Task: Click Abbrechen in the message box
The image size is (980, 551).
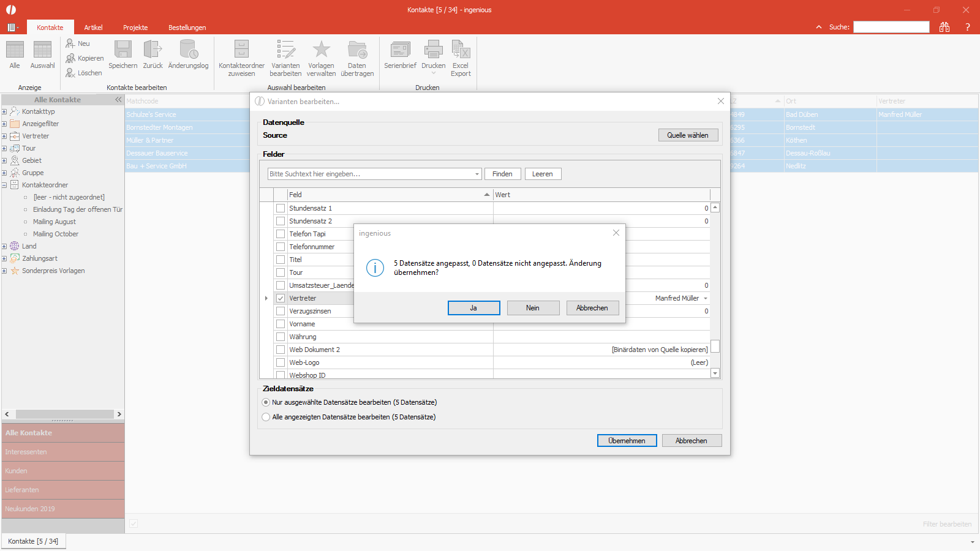Action: click(592, 308)
